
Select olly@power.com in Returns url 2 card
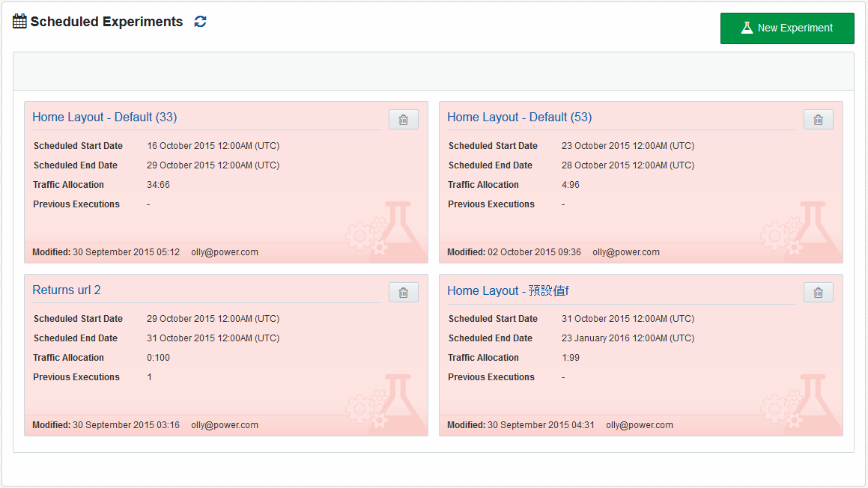[x=225, y=425]
